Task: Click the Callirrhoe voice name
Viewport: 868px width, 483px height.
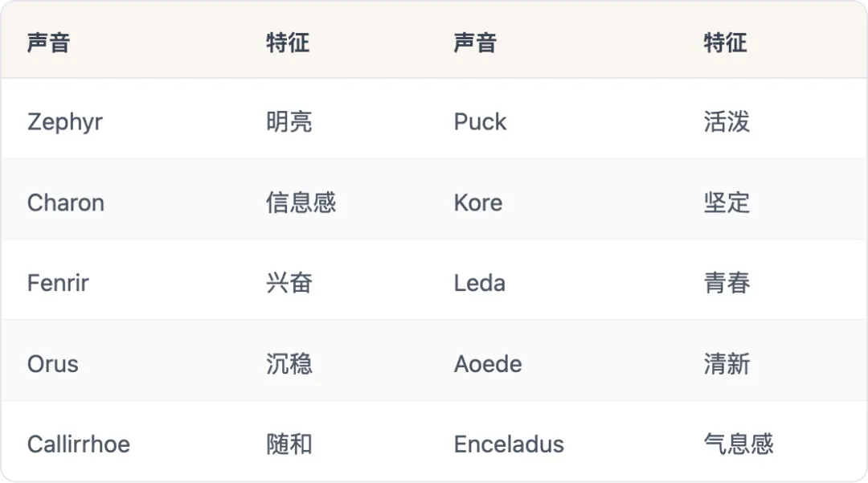Action: click(79, 444)
